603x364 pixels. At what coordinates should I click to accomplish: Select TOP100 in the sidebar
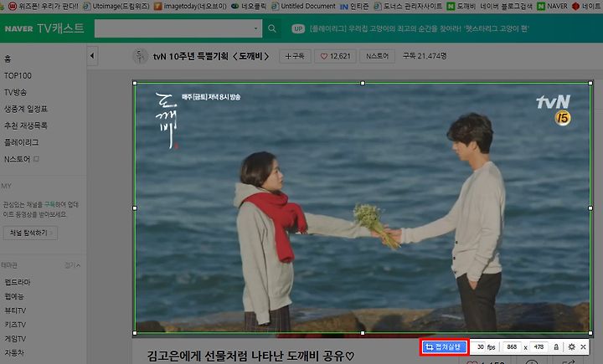point(18,75)
